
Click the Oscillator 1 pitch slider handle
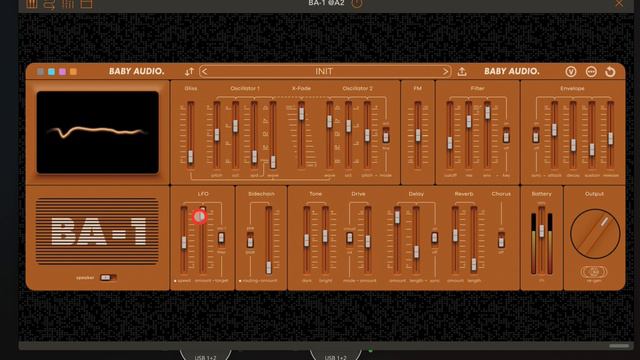click(x=217, y=135)
